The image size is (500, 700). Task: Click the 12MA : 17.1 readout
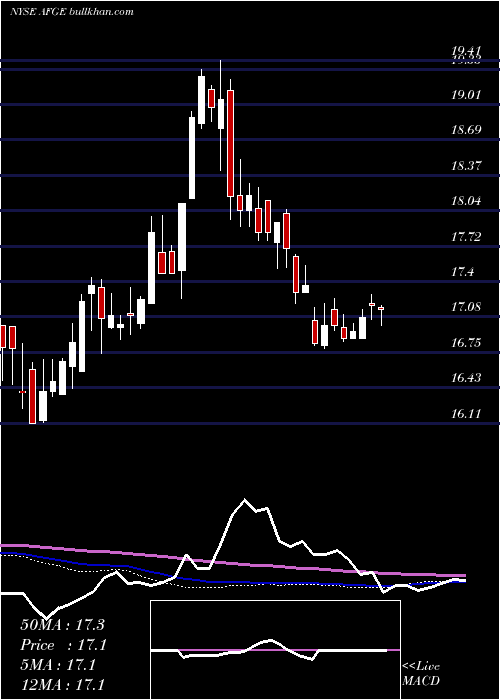[x=62, y=684]
